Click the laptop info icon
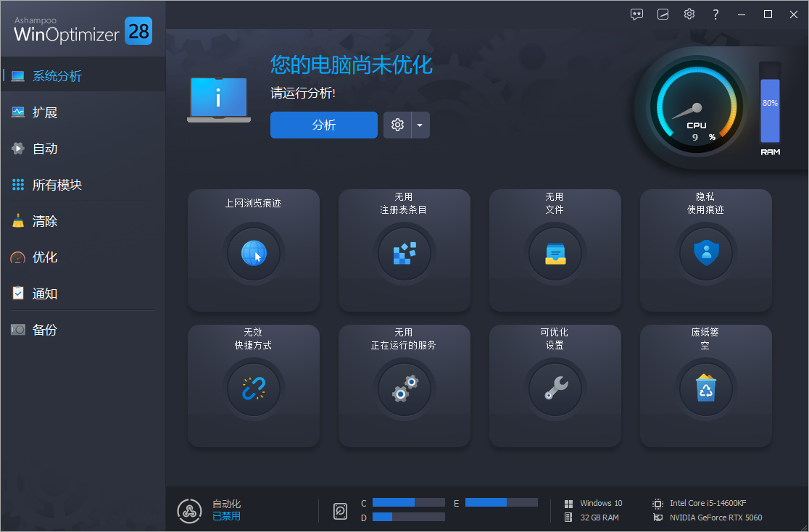 219,99
